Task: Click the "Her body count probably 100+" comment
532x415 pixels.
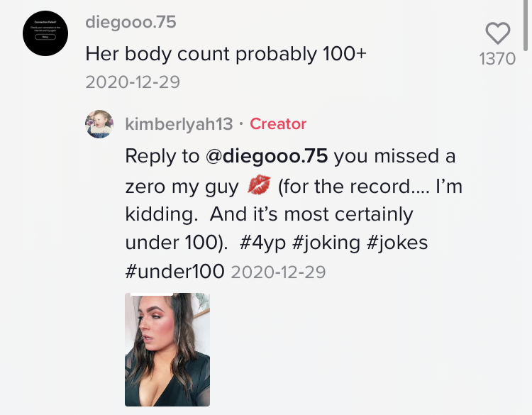Action: (x=226, y=52)
